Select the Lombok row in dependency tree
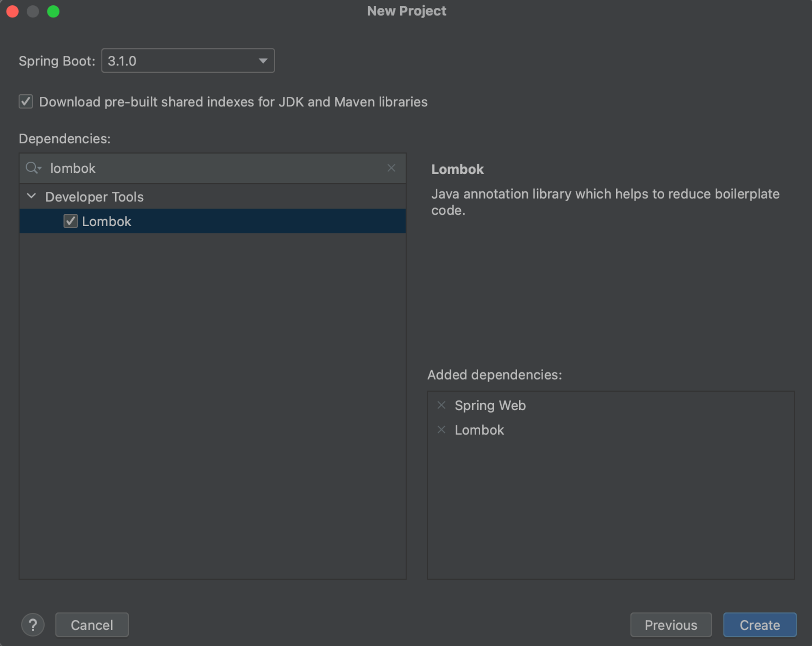The height and width of the screenshot is (646, 812). (244, 221)
